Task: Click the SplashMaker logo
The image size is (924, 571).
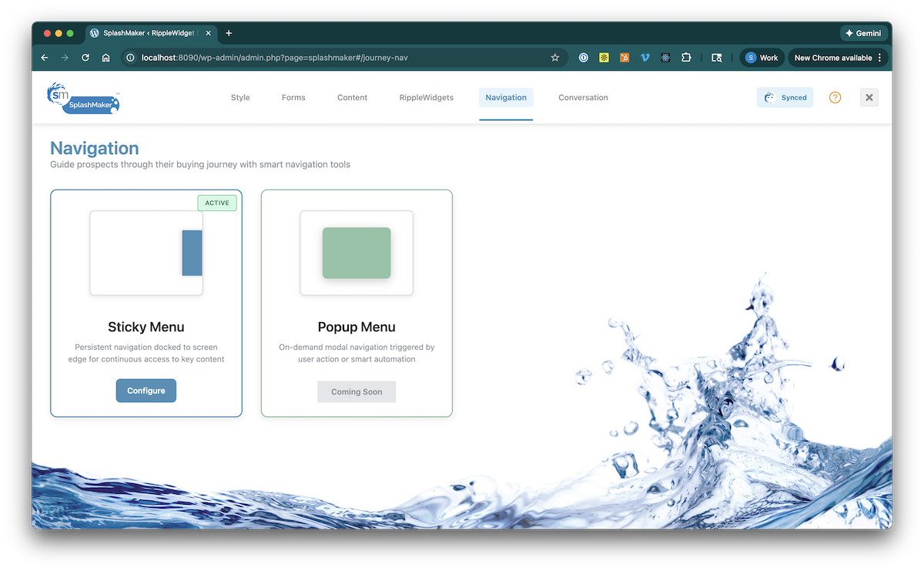Action: tap(83, 98)
